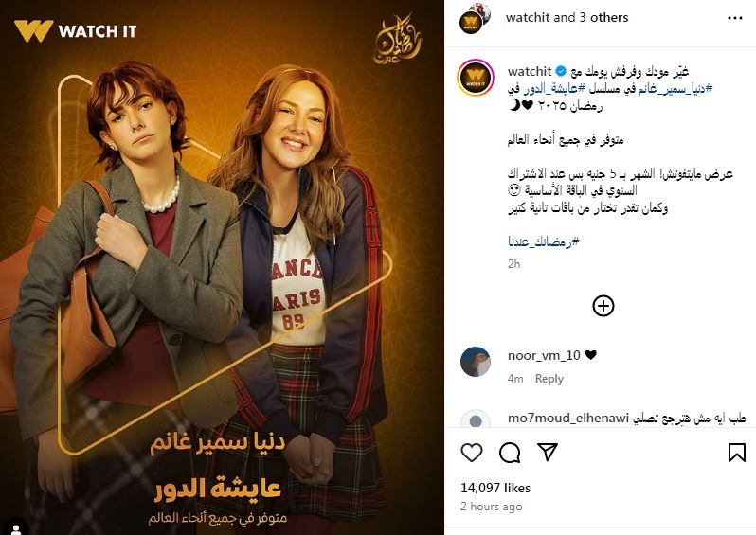Open 'watchit and 3 others' collaborators
The image size is (756, 535).
pyautogui.click(x=567, y=18)
